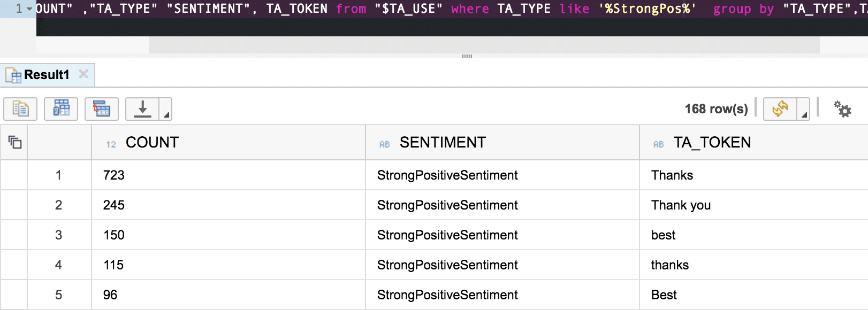Click the 'Thank you' token cell

coord(681,205)
